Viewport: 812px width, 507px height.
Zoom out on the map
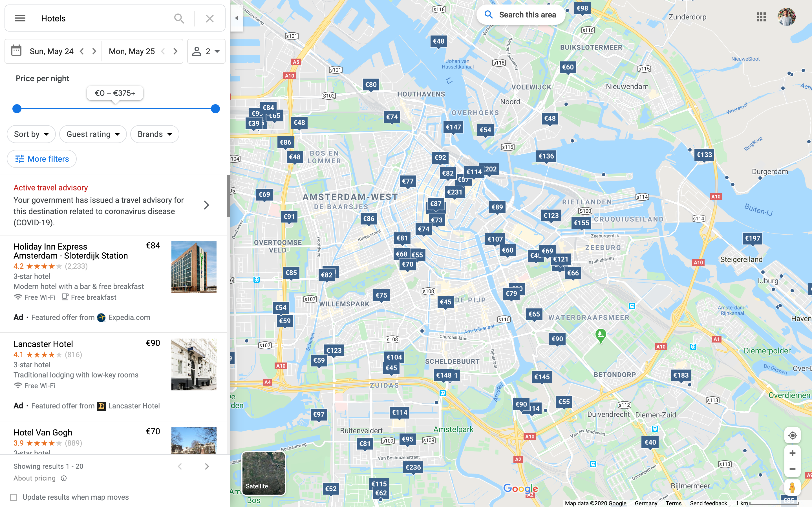tap(792, 469)
